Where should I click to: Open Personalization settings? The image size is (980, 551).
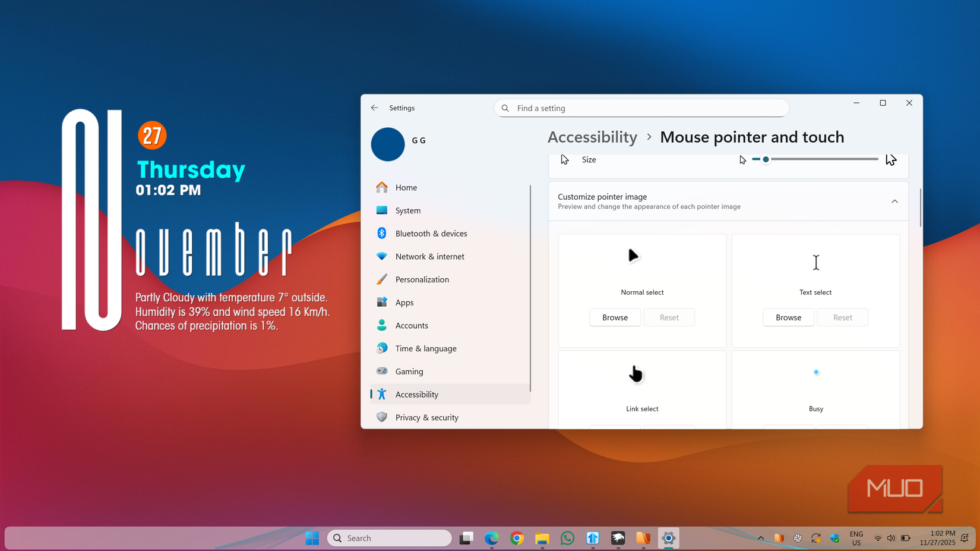422,279
